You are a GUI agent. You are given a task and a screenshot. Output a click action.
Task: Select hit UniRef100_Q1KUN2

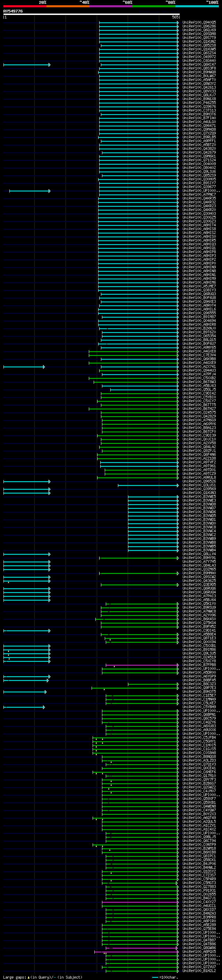coord(199,41)
